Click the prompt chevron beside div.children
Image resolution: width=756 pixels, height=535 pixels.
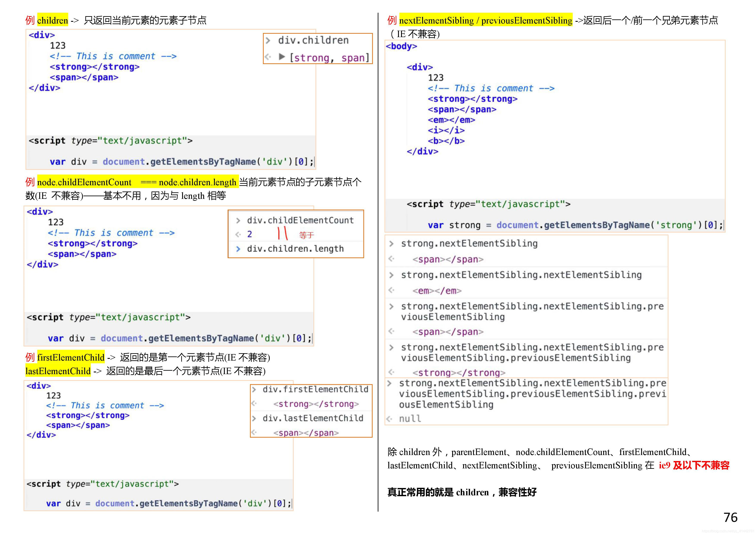coord(268,41)
